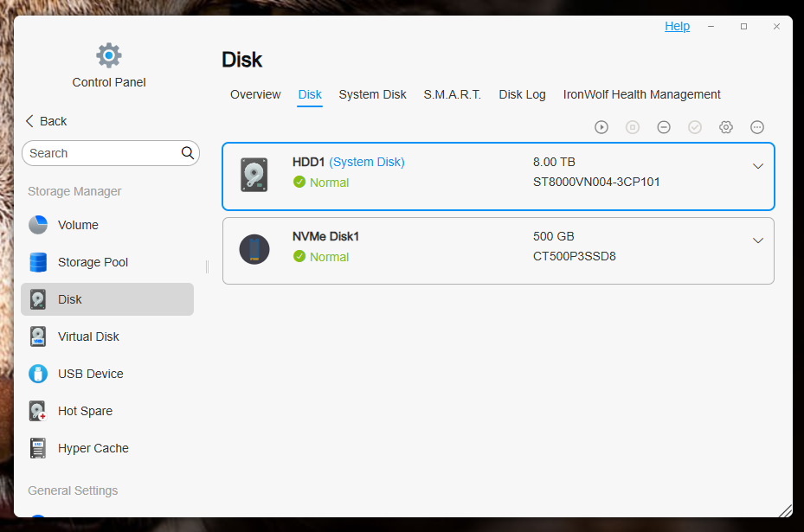Click the Control Panel title text
The height and width of the screenshot is (532, 804).
click(109, 82)
